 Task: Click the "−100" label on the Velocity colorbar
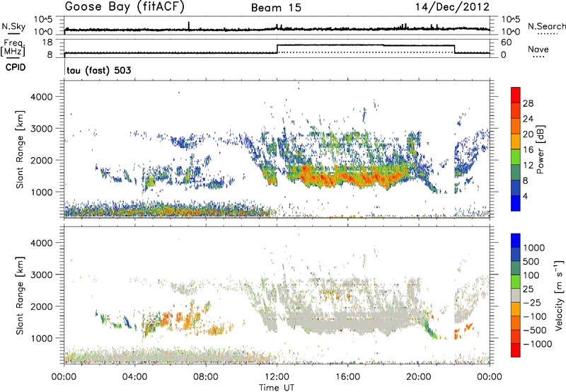click(x=535, y=316)
